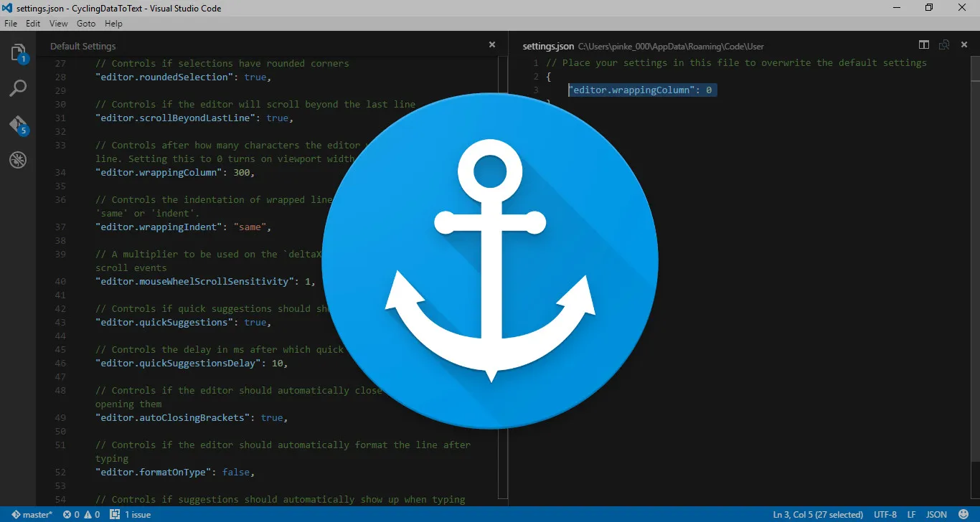Close the settings.json editor
This screenshot has width=980, height=522.
tap(964, 44)
